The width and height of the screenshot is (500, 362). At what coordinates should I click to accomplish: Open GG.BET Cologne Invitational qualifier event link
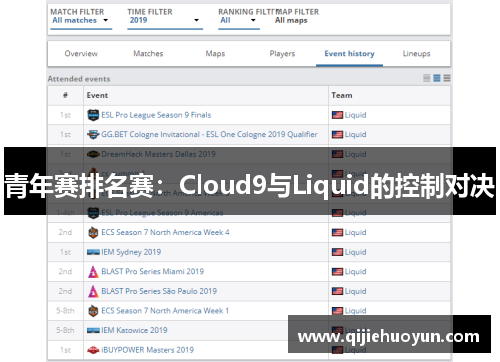point(209,135)
